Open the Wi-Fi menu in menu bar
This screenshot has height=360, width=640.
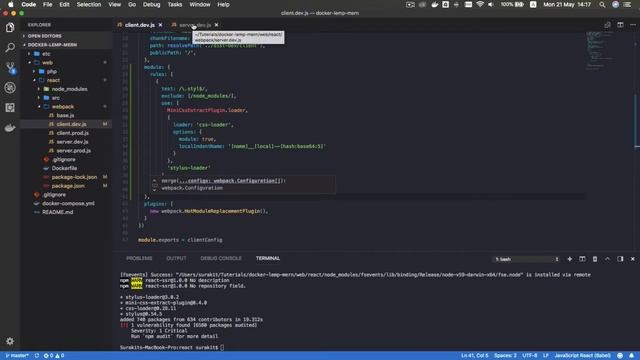tap(480, 4)
